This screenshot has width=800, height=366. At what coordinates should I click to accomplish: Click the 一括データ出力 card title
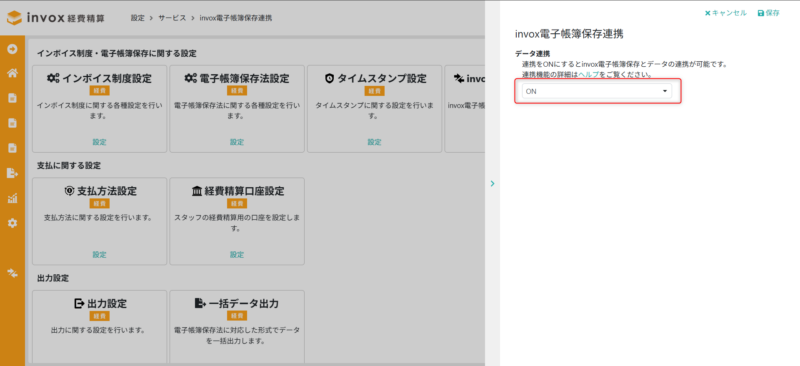(x=244, y=304)
